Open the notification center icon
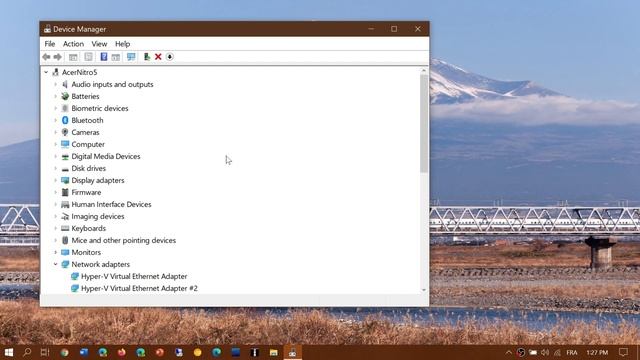 (623, 352)
